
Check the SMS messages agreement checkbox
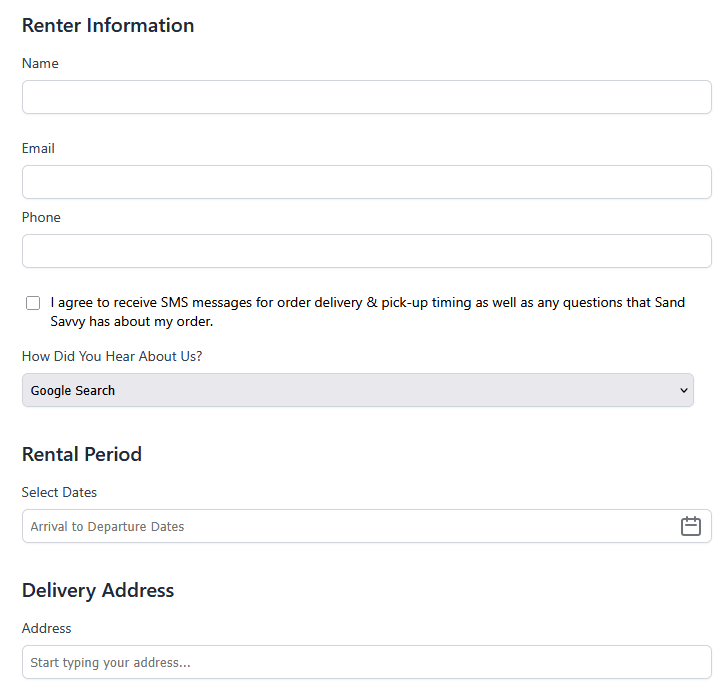click(33, 303)
